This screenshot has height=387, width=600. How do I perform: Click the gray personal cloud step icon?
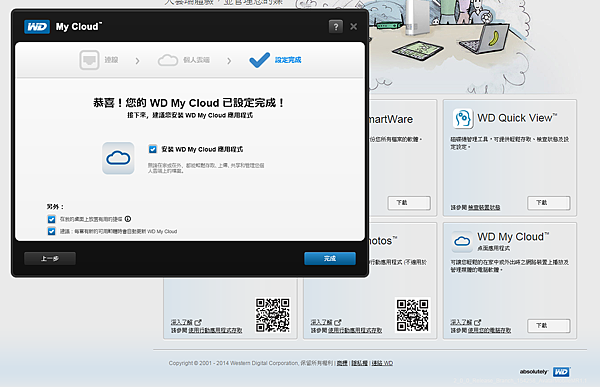[168, 60]
